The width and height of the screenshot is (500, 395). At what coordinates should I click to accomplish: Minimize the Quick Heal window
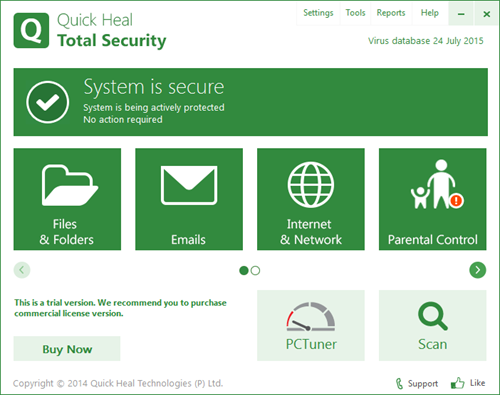coord(461,14)
